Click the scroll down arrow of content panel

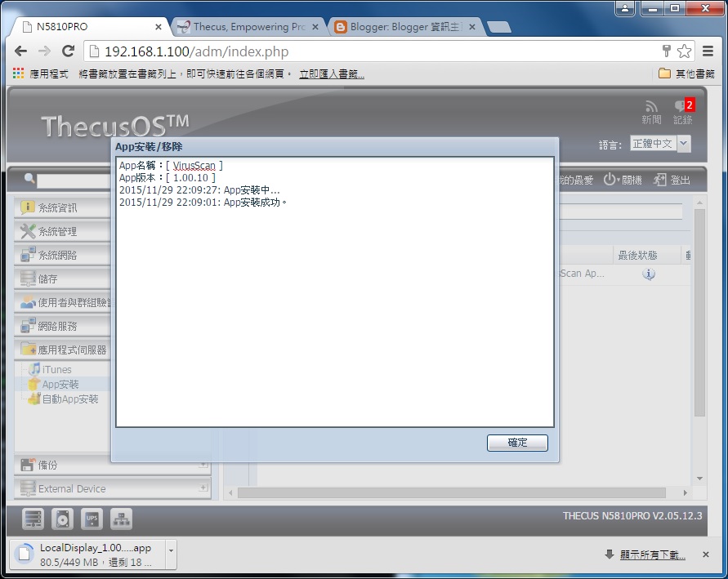699,479
